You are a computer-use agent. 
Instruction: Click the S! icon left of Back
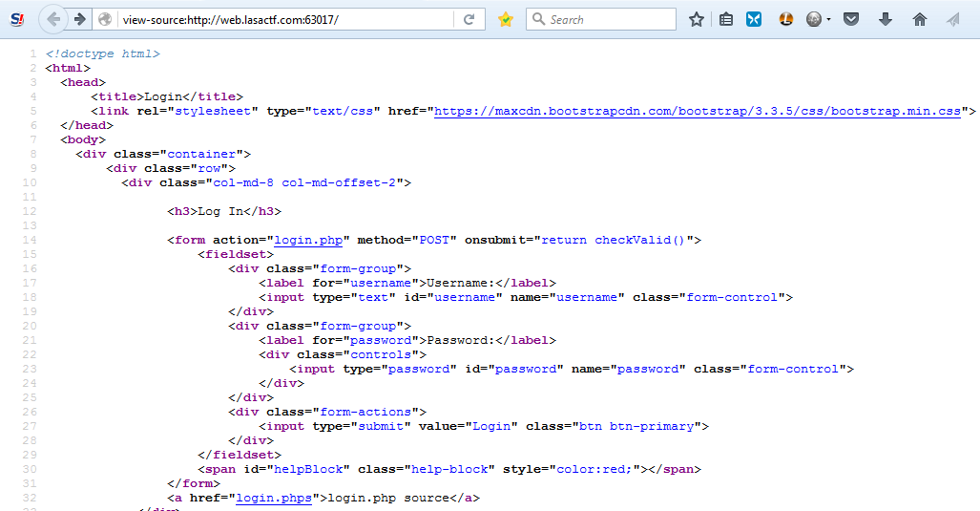(x=16, y=19)
